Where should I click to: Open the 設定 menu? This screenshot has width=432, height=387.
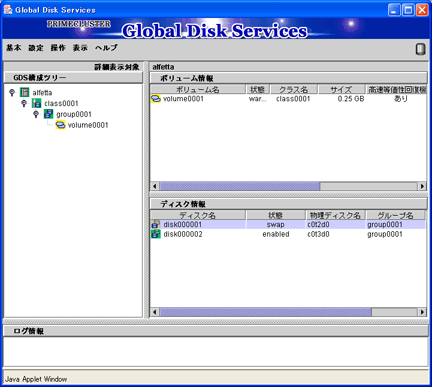pos(36,48)
